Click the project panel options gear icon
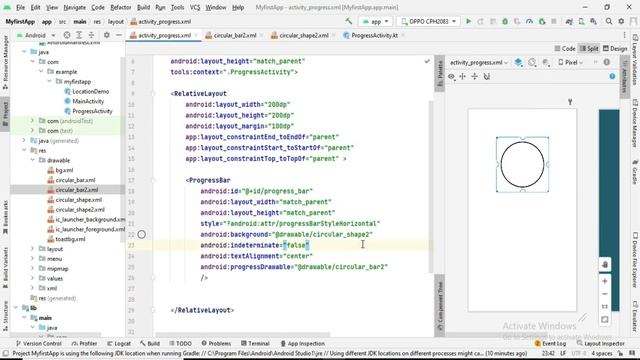640x360 pixels. point(107,35)
